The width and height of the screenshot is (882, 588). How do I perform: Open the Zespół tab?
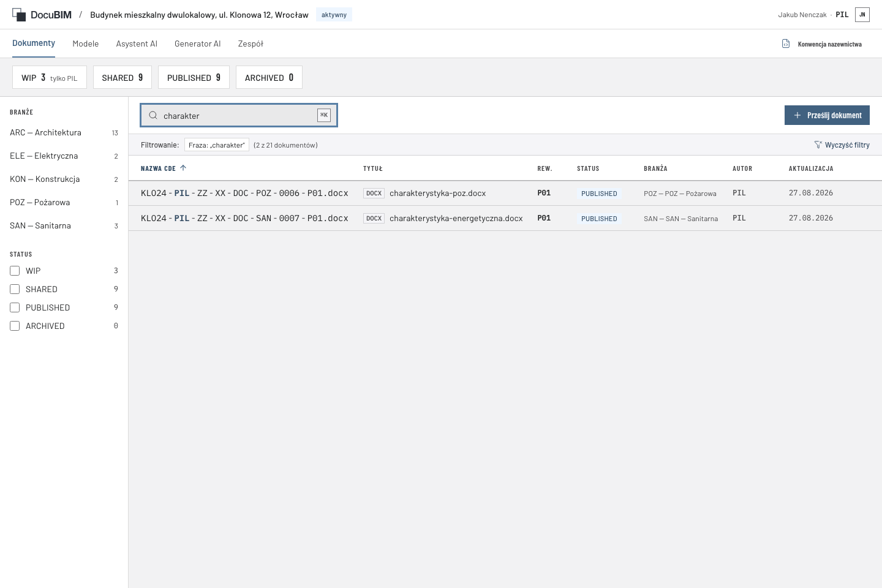tap(251, 43)
